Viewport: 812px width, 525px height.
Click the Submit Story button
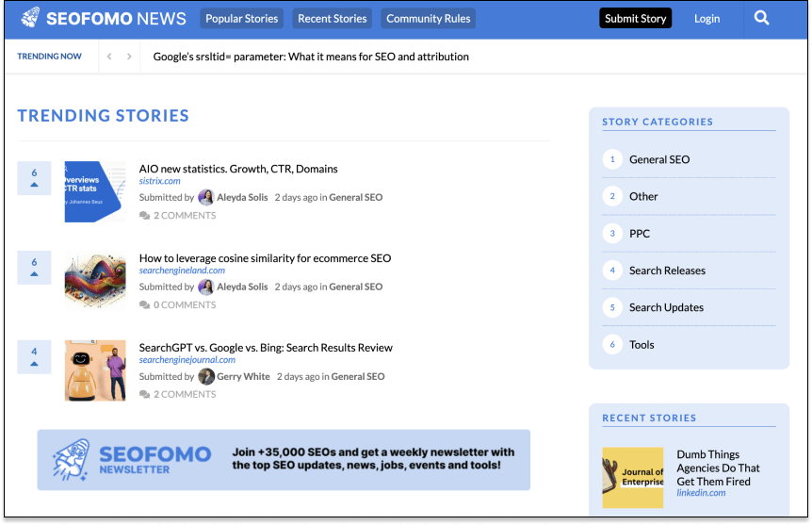point(636,18)
